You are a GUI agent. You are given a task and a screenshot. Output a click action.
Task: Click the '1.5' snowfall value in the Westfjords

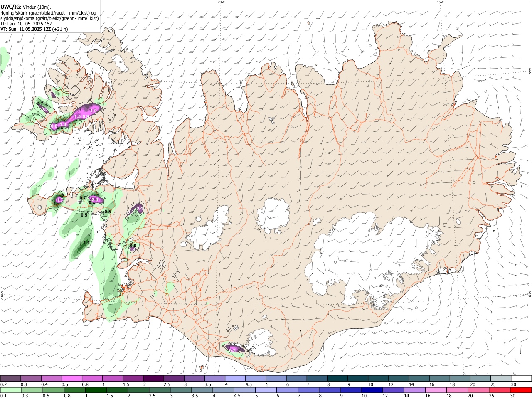pyautogui.click(x=78, y=116)
